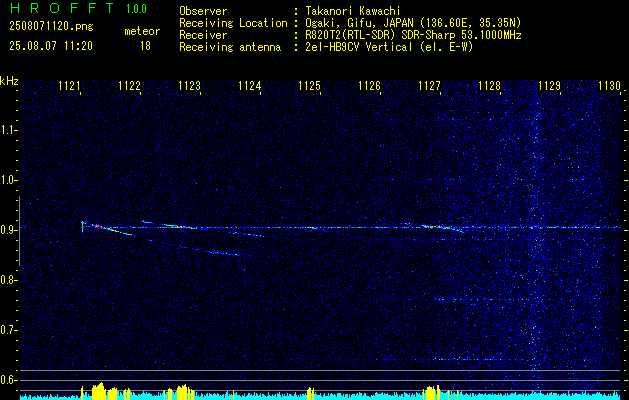Click the HROFFT program title text
The height and width of the screenshot is (400, 629).
pyautogui.click(x=62, y=8)
